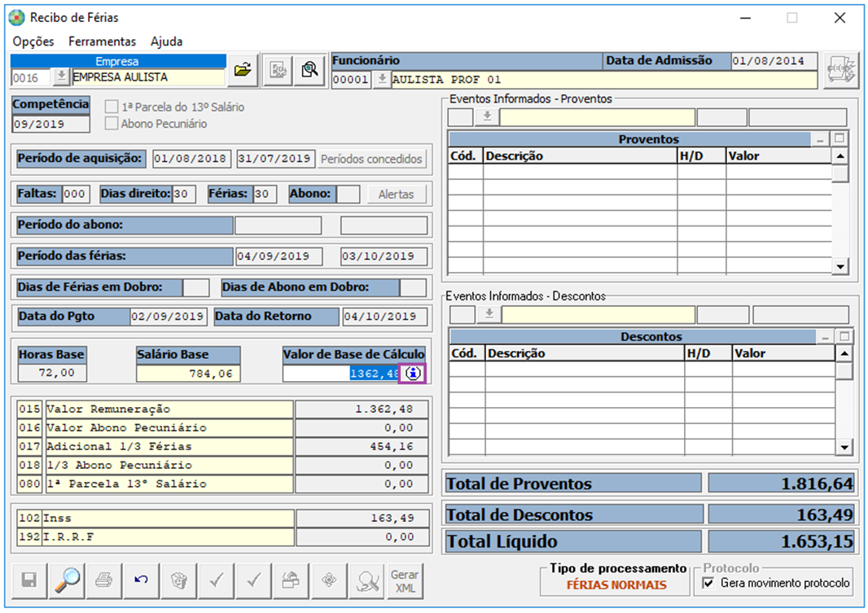Click the boxes export icon in bottom toolbar
This screenshot has width=868, height=613.
pyautogui.click(x=292, y=580)
